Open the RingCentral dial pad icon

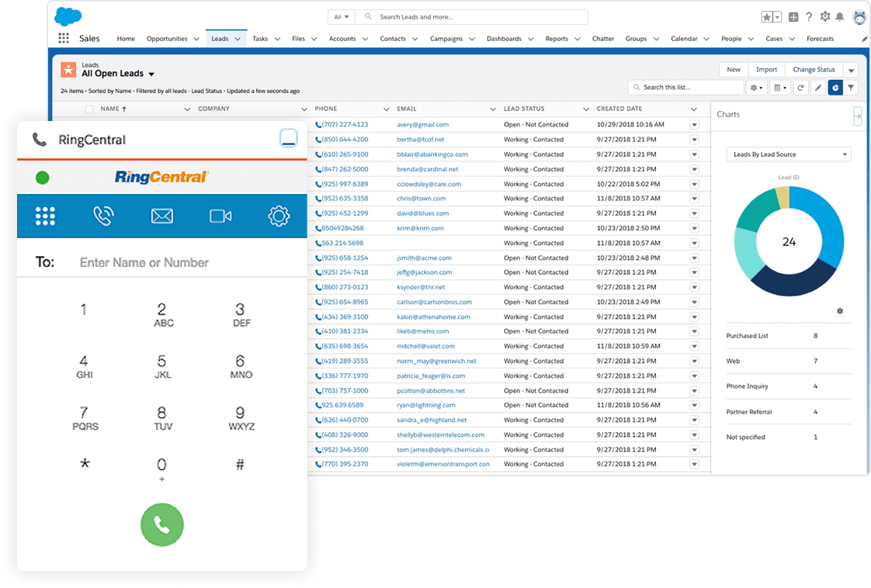click(46, 216)
